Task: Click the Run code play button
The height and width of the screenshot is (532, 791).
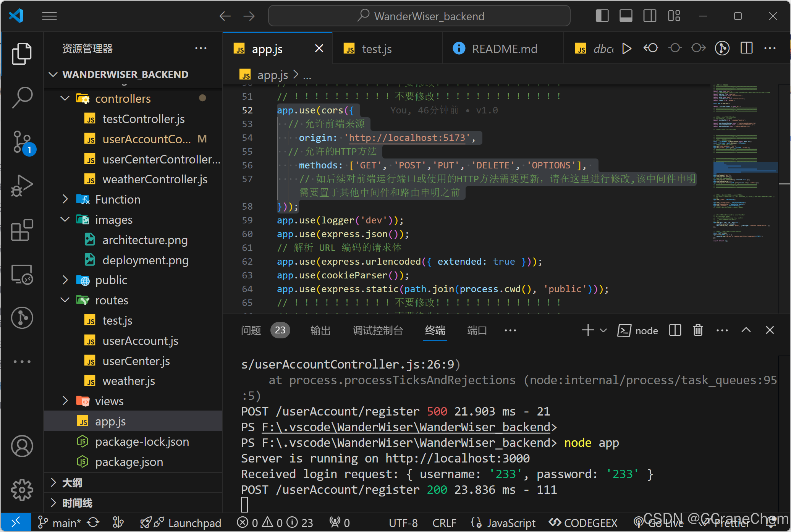Action: (626, 49)
